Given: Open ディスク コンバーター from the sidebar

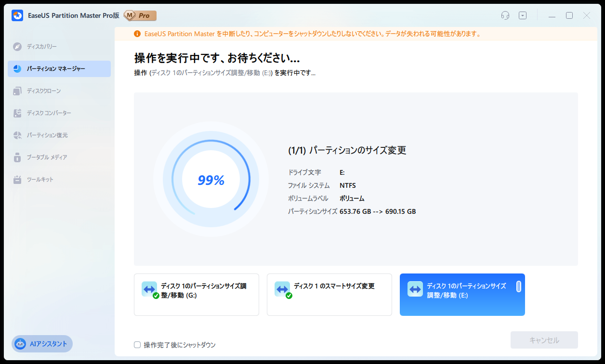Looking at the screenshot, I should click(59, 113).
